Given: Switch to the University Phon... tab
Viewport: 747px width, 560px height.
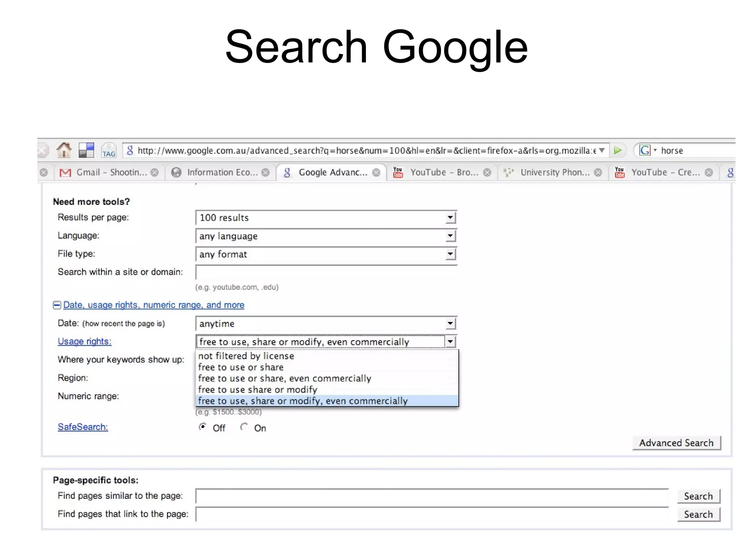Looking at the screenshot, I should click(554, 172).
